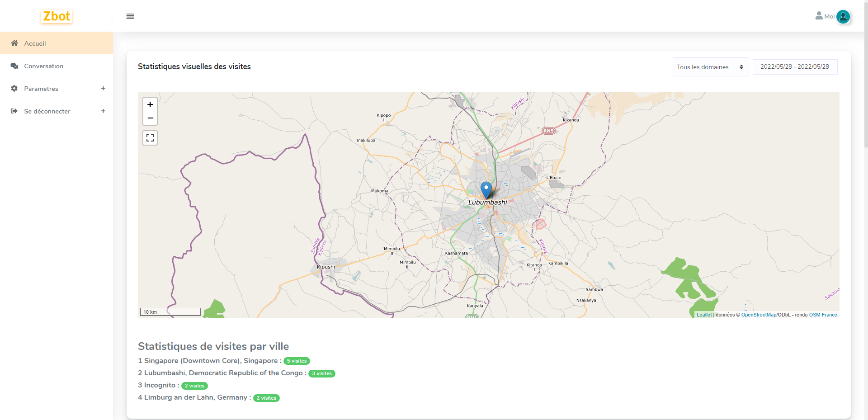Click the blue Lubumbashi map marker

486,189
